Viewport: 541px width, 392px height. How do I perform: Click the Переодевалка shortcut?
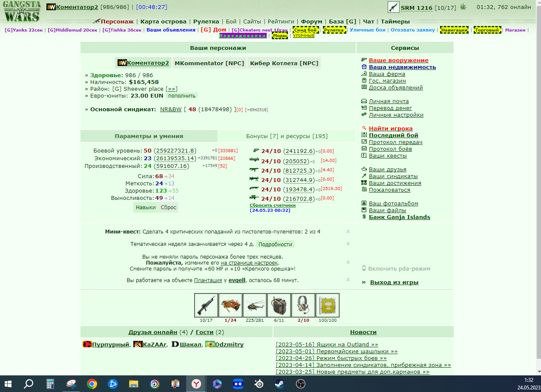[x=243, y=36]
